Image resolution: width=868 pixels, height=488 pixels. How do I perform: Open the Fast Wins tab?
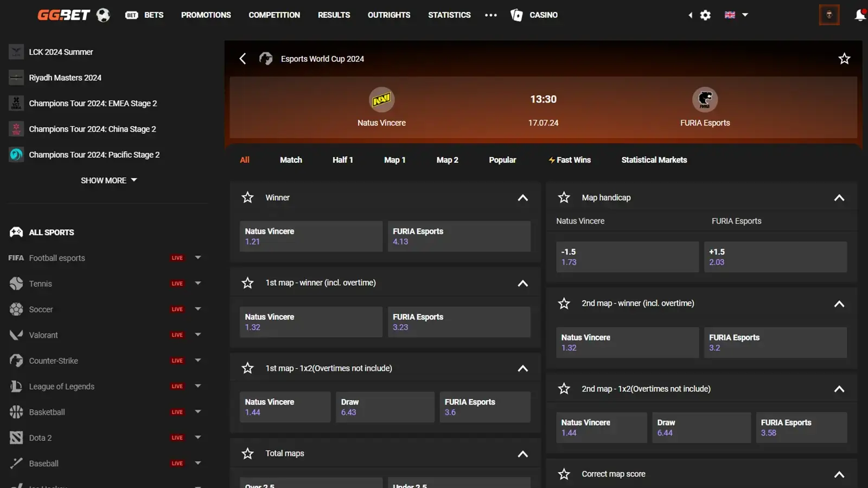pos(569,160)
